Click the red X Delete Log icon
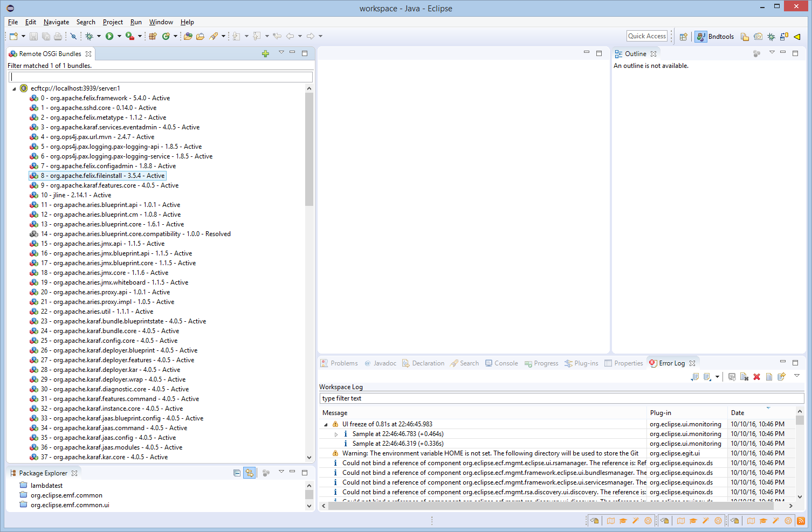The width and height of the screenshot is (812, 532). [x=756, y=377]
